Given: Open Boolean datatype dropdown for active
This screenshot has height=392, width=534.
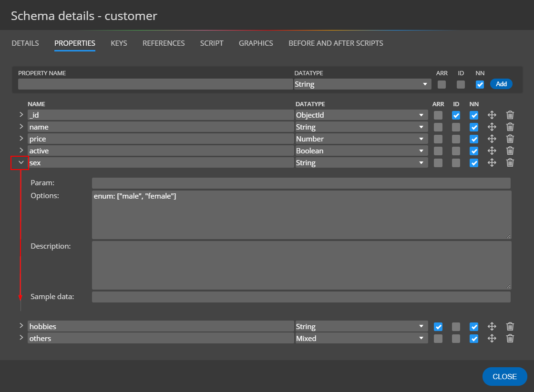Looking at the screenshot, I should tap(361, 151).
